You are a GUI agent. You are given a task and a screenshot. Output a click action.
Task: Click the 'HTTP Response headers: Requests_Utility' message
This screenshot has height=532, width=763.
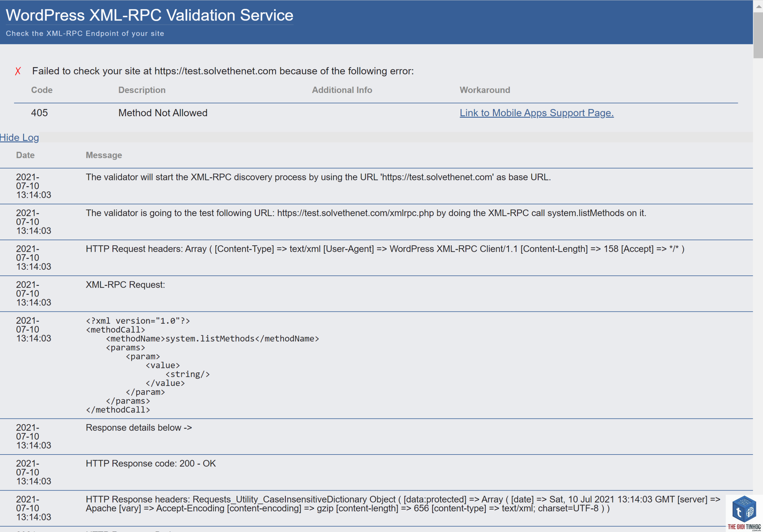pos(403,504)
